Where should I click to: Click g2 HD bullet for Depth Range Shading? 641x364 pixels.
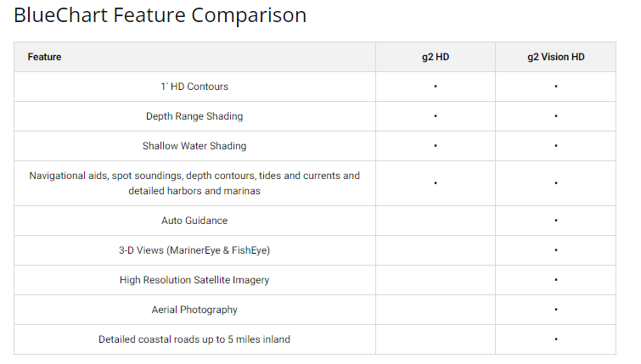pyautogui.click(x=435, y=116)
